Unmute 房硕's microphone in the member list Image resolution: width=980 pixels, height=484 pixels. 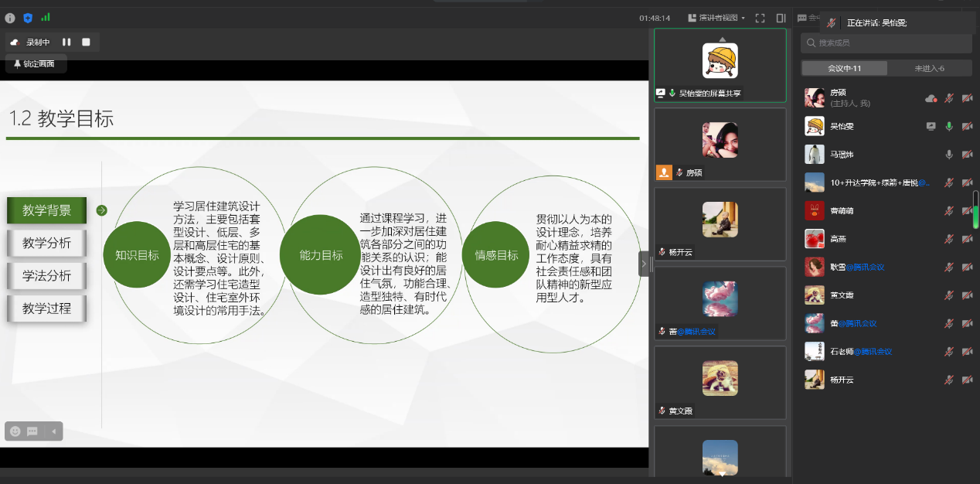tap(949, 98)
